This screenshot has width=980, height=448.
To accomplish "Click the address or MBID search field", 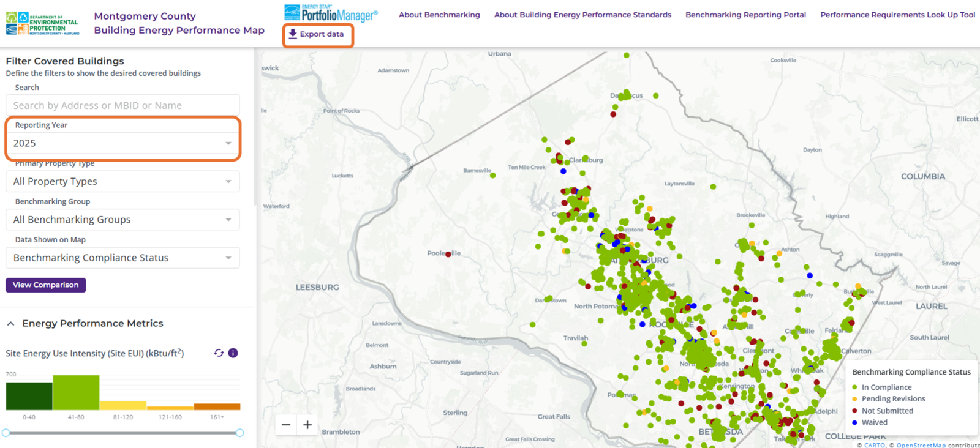I will pyautogui.click(x=123, y=105).
